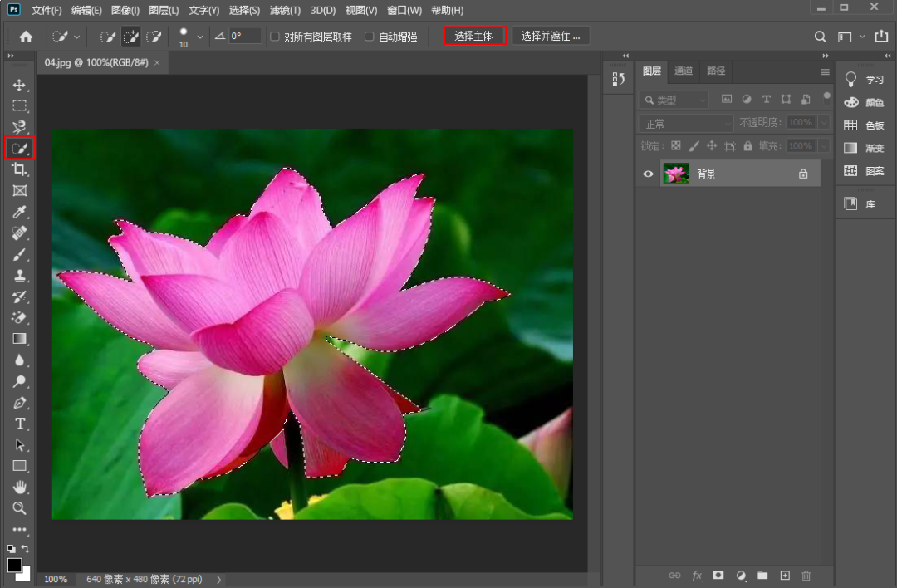Screen dimensions: 897x588
Task: Click the 选择并遮住 button
Action: pyautogui.click(x=550, y=36)
